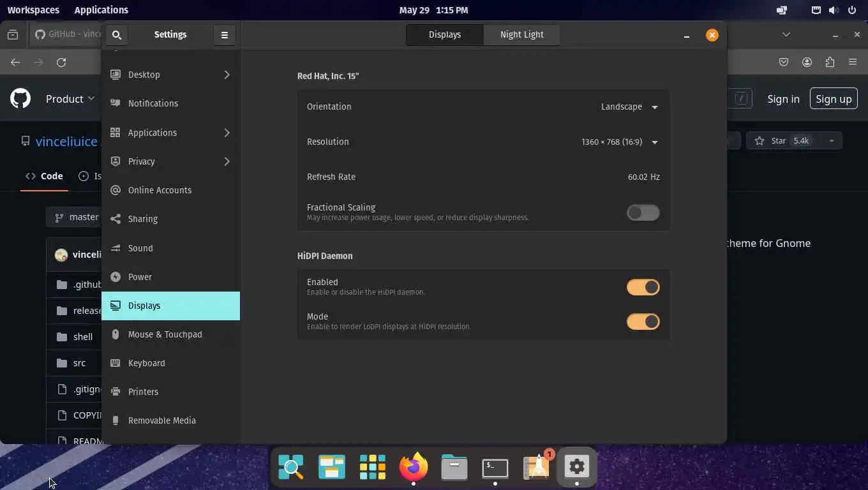Select Displays in the settings sidebar

pos(170,306)
